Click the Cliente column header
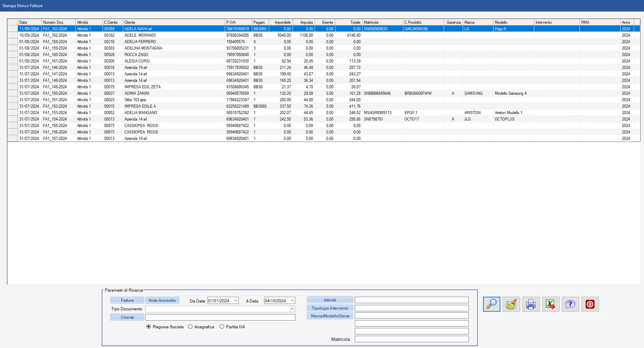Screen dimensions: 644x348 point(173,22)
